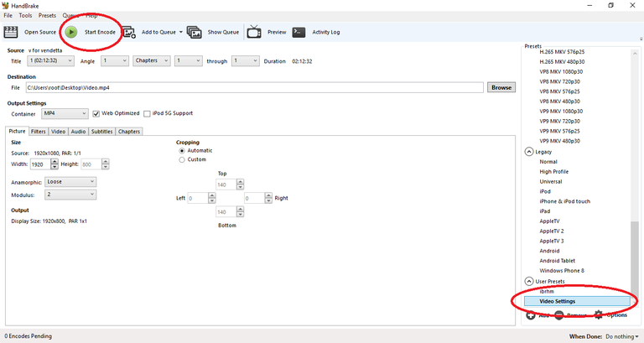The width and height of the screenshot is (644, 343).
Task: Select Custom cropping radio button
Action: [x=182, y=160]
